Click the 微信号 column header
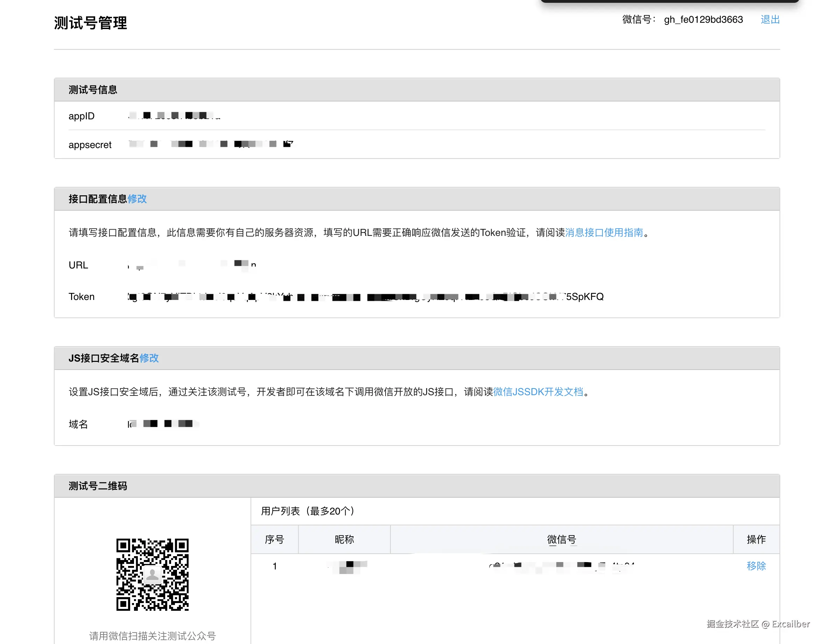The height and width of the screenshot is (644, 825). tap(562, 539)
